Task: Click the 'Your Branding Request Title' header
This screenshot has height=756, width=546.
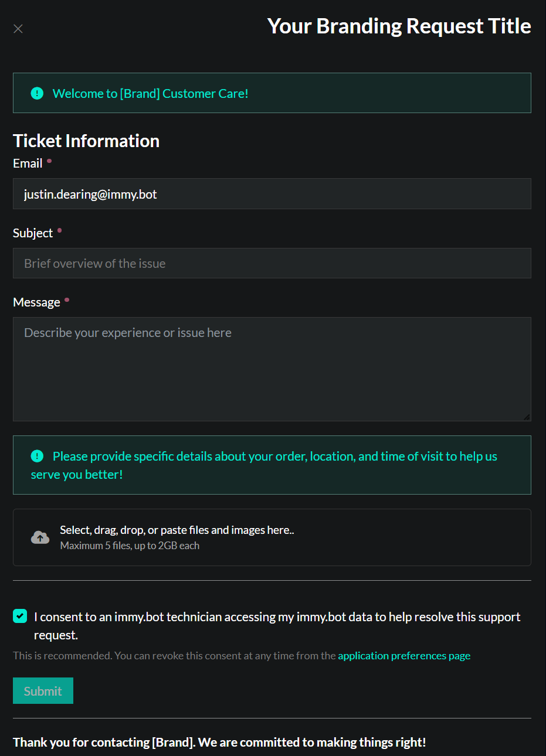Action: [399, 26]
